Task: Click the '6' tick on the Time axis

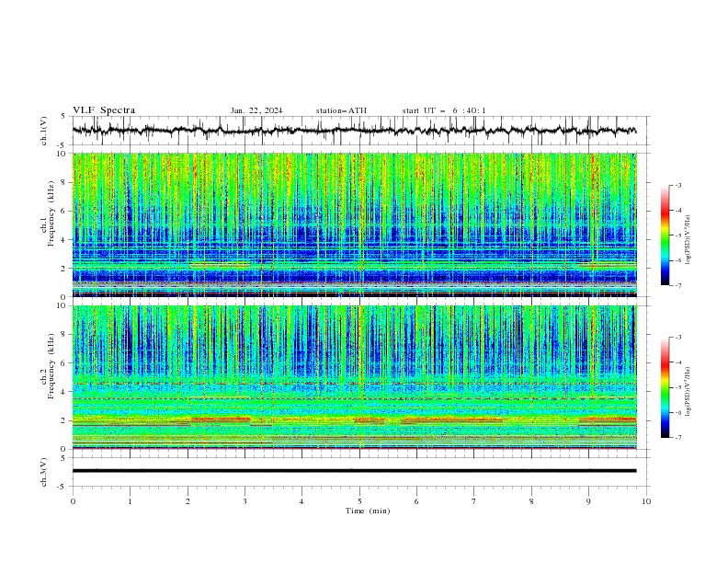Action: tap(416, 501)
